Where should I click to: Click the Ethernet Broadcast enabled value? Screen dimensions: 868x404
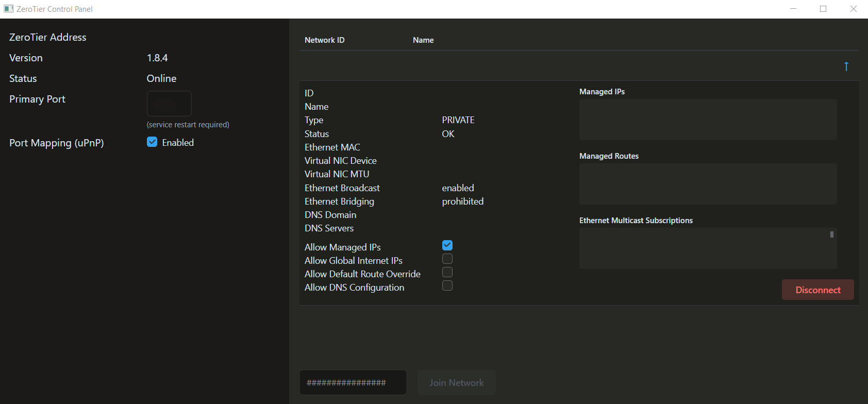(x=458, y=188)
